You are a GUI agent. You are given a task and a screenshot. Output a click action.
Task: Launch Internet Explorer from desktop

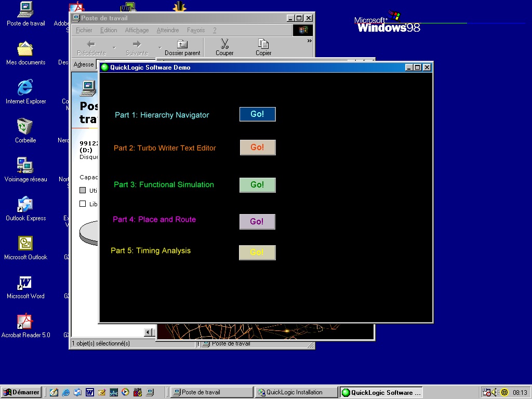tap(25, 88)
